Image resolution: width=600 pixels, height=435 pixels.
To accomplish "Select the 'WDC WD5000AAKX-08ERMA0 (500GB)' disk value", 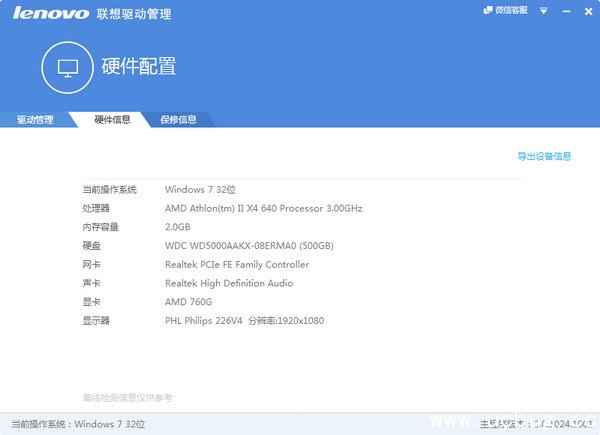I will 249,246.
